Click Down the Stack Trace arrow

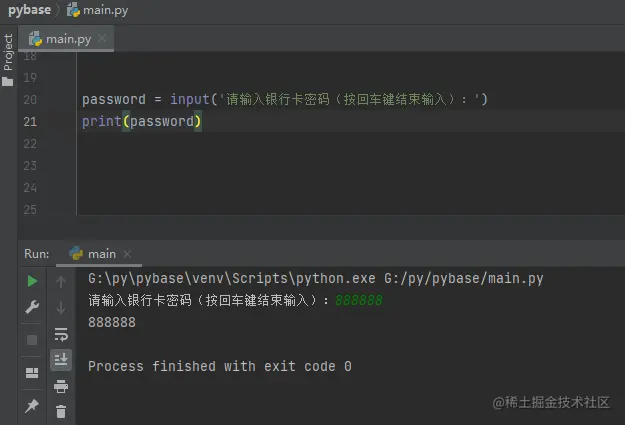tap(61, 308)
